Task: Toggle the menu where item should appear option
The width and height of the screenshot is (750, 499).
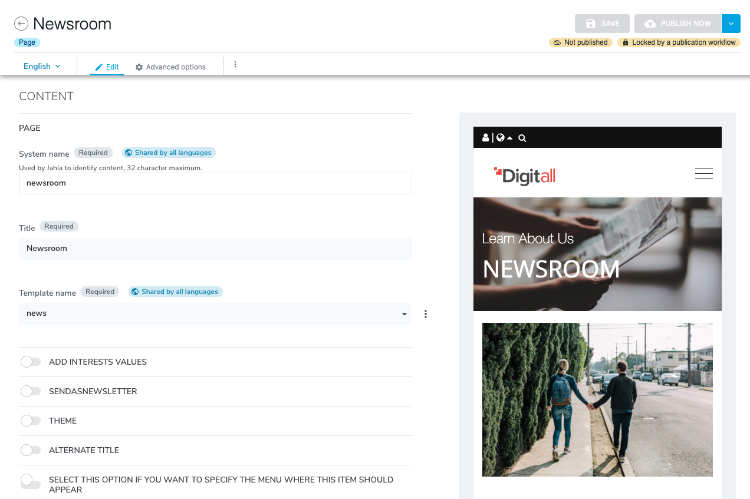Action: coord(31,481)
